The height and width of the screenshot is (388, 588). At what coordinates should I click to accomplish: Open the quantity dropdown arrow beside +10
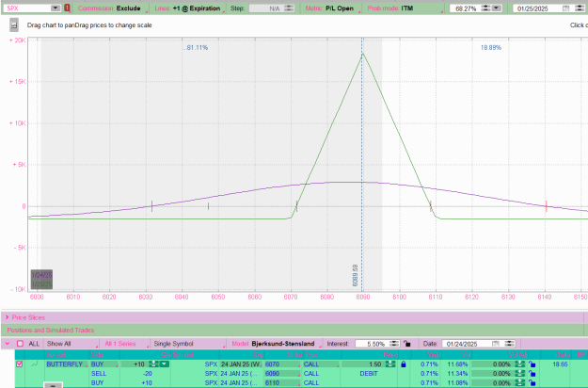(165, 364)
